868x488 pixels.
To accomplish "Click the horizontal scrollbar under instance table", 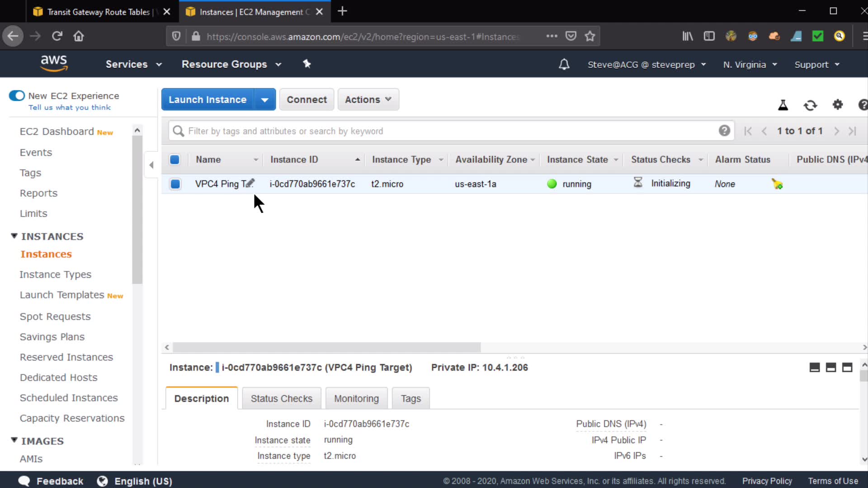I will coord(326,347).
